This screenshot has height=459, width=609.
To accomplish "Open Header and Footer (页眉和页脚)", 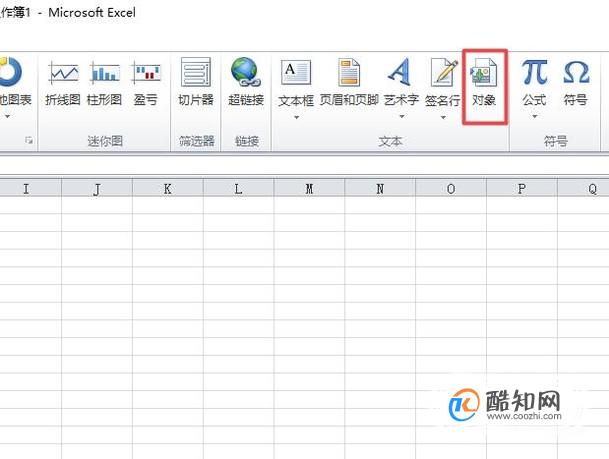I will click(349, 83).
